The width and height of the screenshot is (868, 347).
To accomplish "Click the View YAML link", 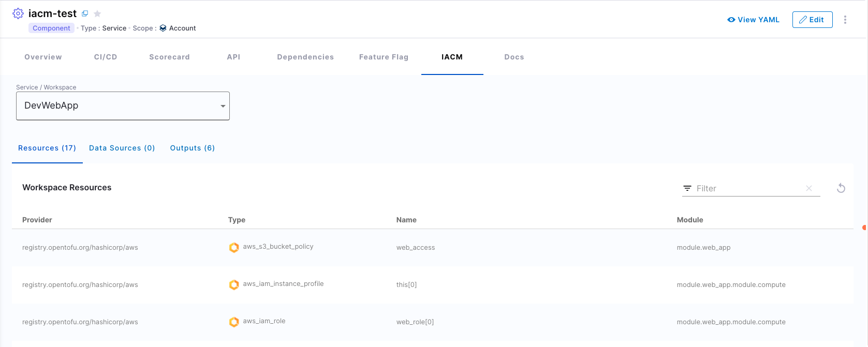I will point(753,20).
